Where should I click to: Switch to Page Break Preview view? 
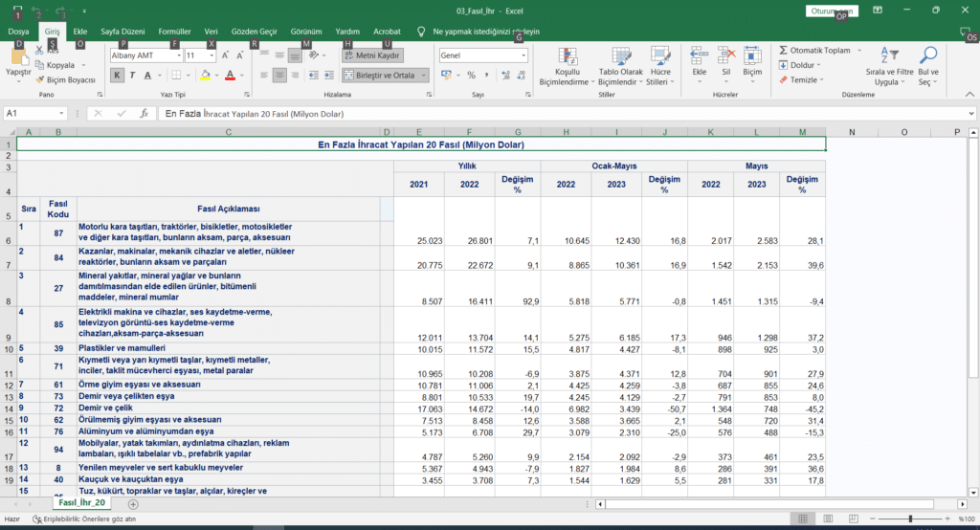(x=853, y=519)
